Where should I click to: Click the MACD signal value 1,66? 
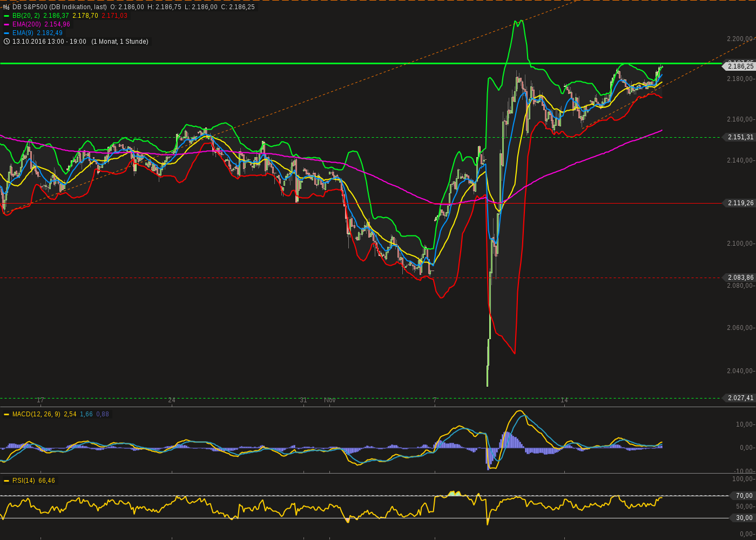click(x=86, y=414)
